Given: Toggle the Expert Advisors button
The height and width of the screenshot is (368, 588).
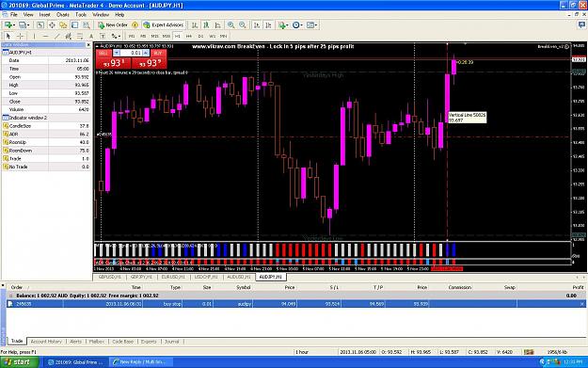Looking at the screenshot, I should pos(164,24).
